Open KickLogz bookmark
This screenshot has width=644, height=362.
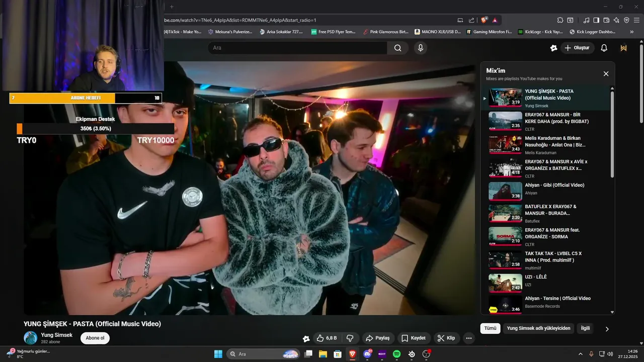pyautogui.click(x=540, y=32)
